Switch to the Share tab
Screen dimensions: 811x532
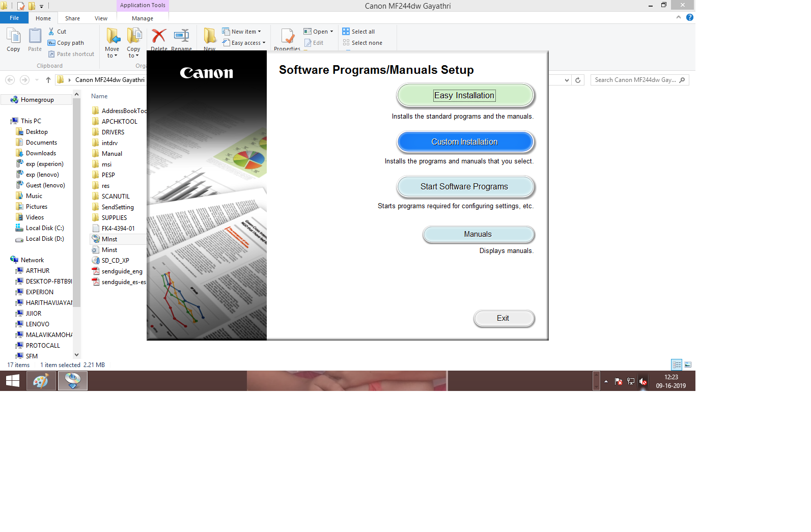pos(72,18)
